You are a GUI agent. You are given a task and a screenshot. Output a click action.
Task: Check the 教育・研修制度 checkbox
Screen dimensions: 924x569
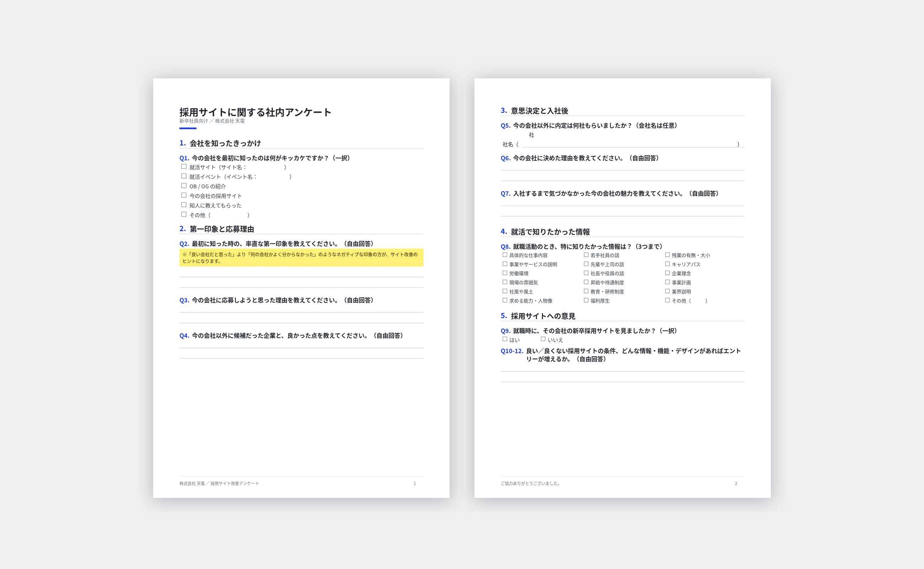pyautogui.click(x=586, y=291)
